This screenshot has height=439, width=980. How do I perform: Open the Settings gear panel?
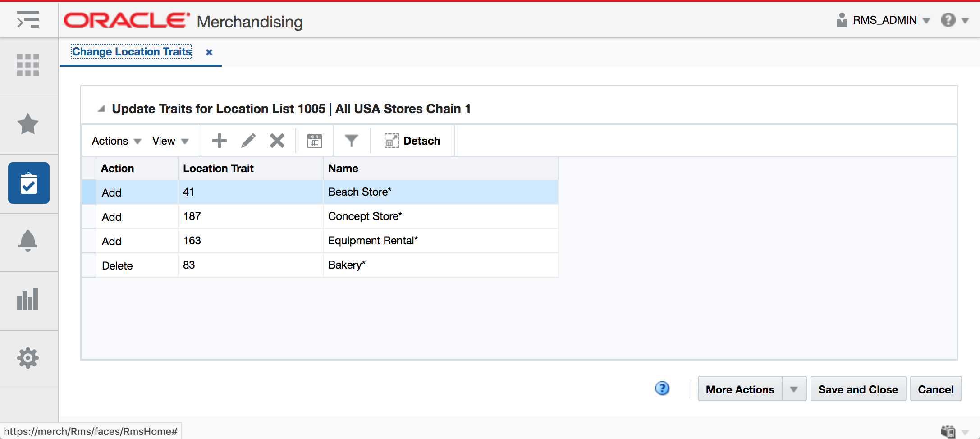pyautogui.click(x=28, y=358)
